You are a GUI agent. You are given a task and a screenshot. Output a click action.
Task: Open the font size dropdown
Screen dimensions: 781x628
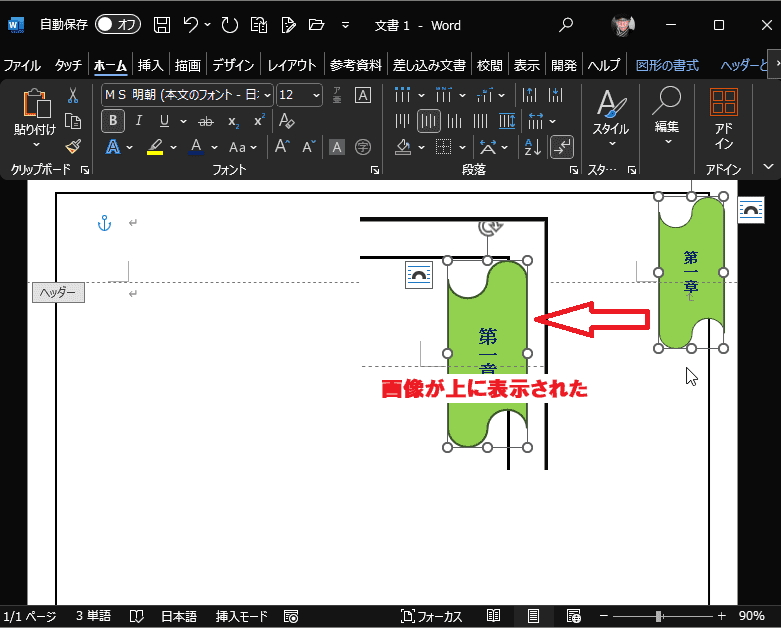(x=316, y=95)
